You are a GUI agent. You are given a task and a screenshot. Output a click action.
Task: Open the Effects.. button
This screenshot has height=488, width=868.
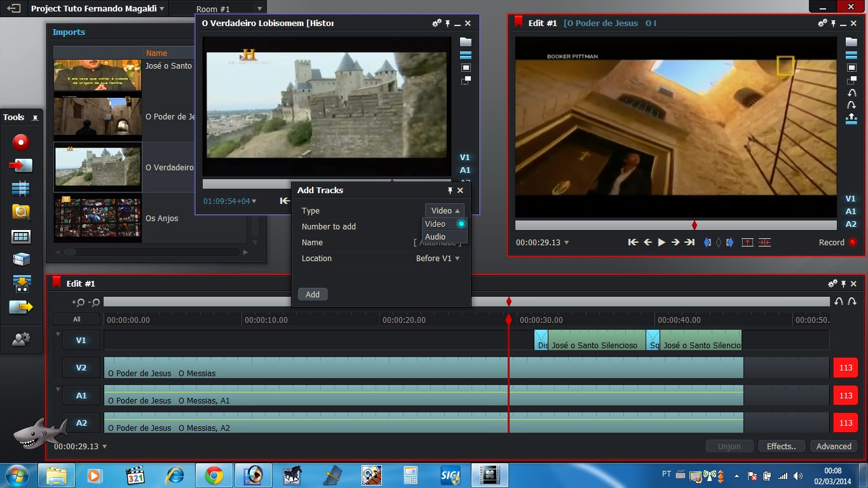[x=782, y=446]
